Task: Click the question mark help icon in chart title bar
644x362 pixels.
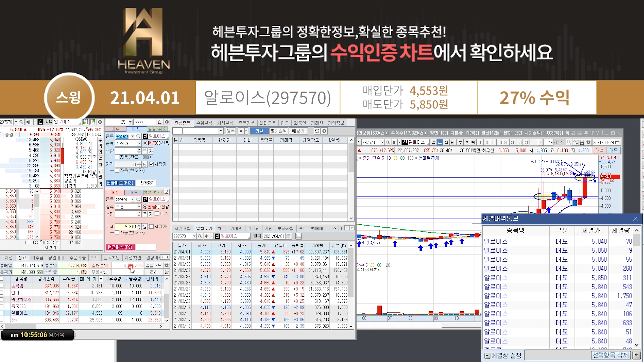Action: click(x=597, y=133)
